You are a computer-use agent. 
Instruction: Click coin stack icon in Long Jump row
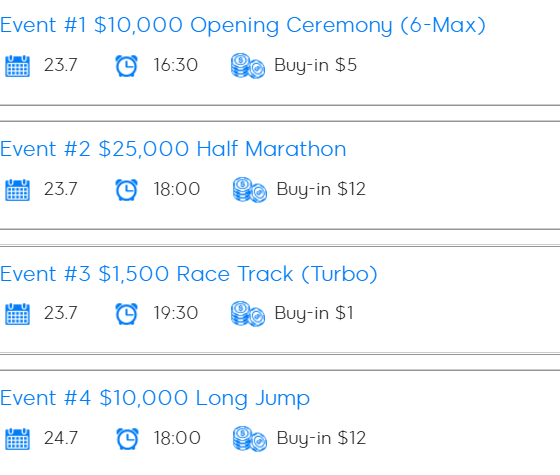click(250, 439)
